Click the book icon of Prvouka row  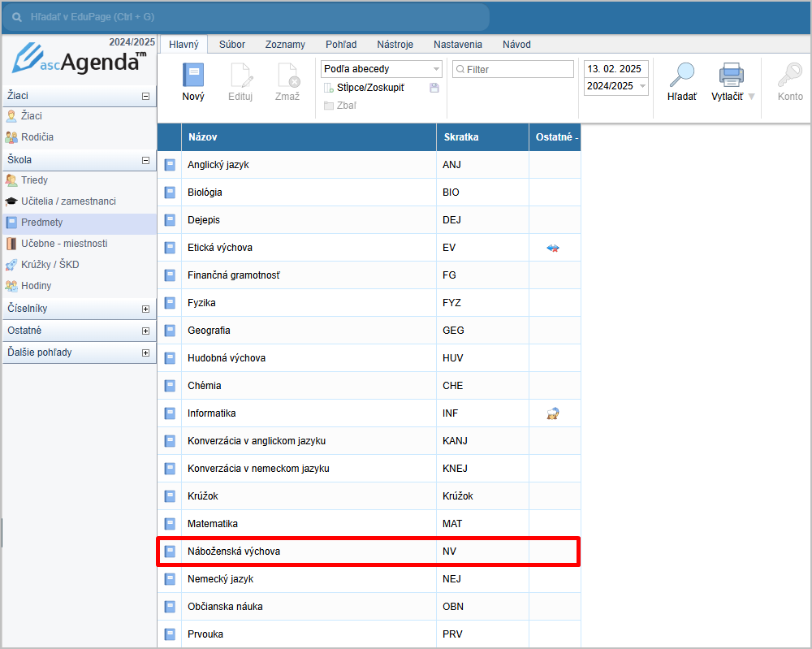[170, 634]
